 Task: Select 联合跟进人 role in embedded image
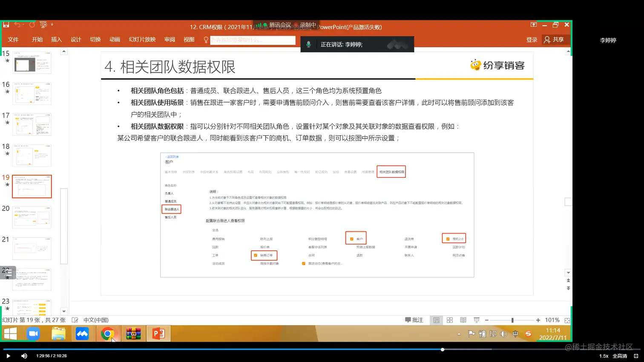pos(172,209)
